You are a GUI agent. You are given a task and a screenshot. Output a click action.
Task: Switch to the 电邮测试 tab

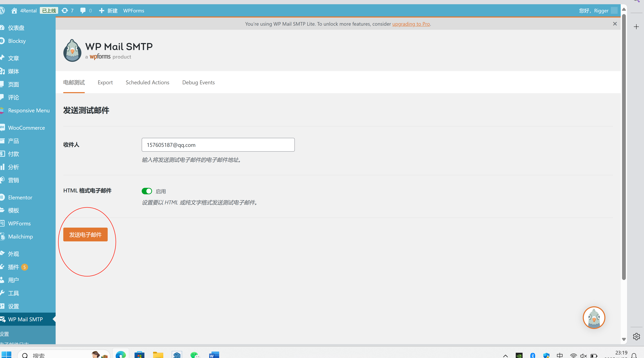point(74,82)
